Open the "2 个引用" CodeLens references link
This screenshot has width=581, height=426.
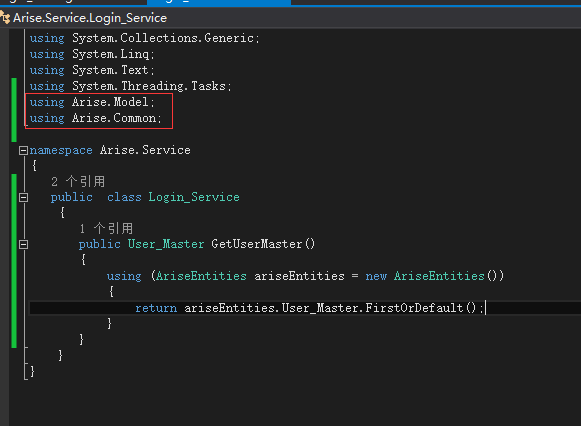[x=78, y=182]
